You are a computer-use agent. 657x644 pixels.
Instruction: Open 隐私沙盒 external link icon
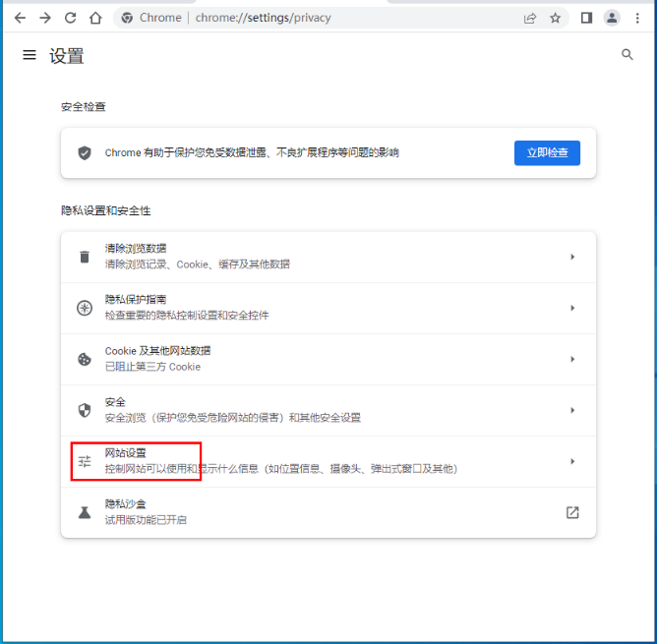point(572,512)
